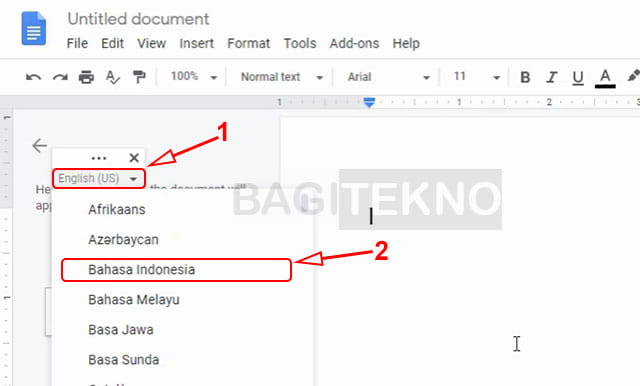Click the Redo arrow icon

click(x=60, y=77)
